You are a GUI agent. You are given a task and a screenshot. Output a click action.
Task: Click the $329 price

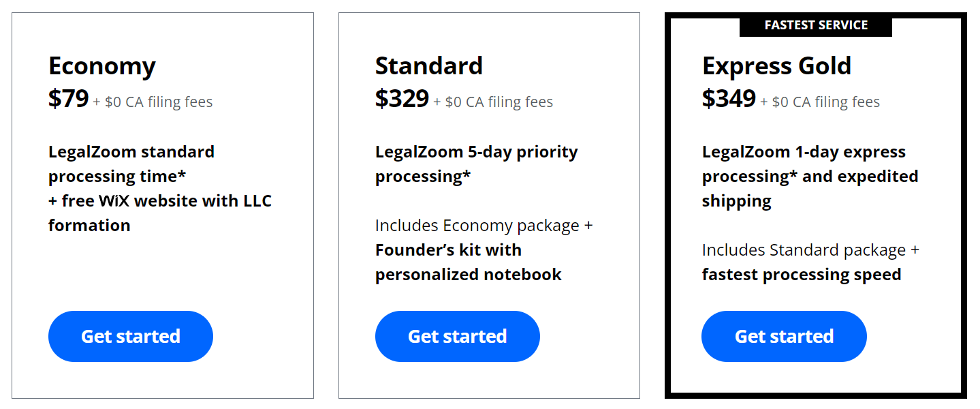pyautogui.click(x=402, y=99)
